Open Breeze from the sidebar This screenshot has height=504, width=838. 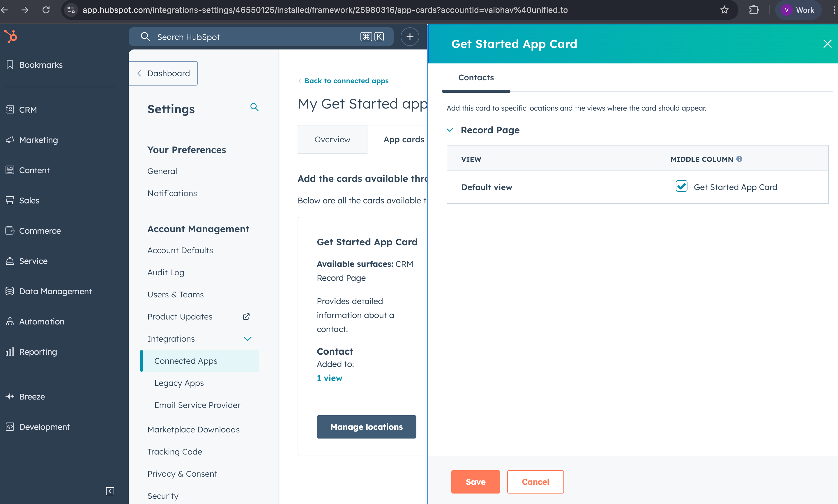32,396
